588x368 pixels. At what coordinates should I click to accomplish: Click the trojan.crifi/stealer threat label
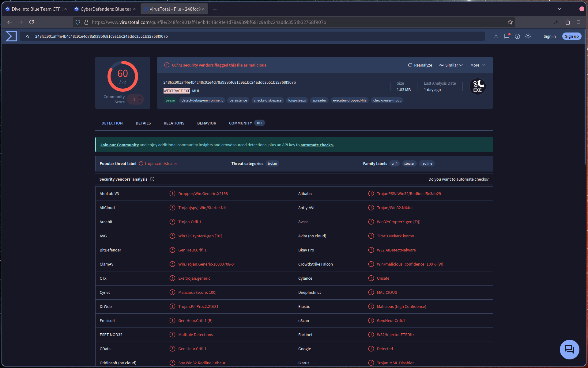(161, 163)
